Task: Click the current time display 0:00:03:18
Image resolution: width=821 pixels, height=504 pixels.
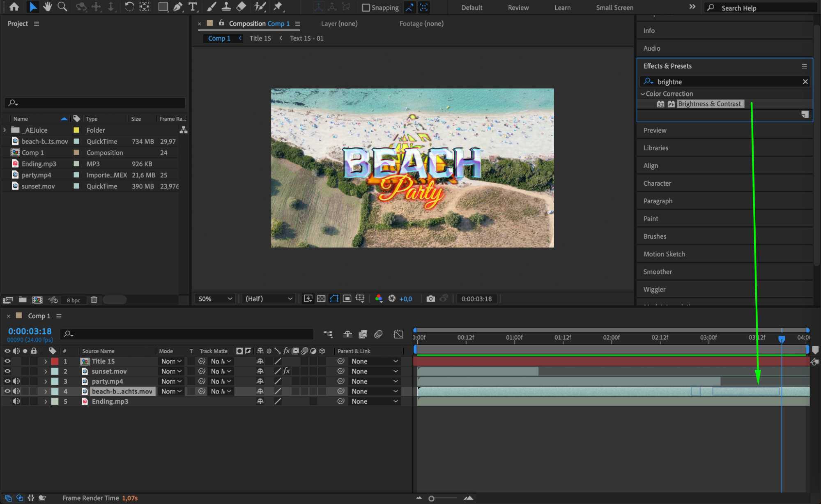Action: [x=30, y=331]
